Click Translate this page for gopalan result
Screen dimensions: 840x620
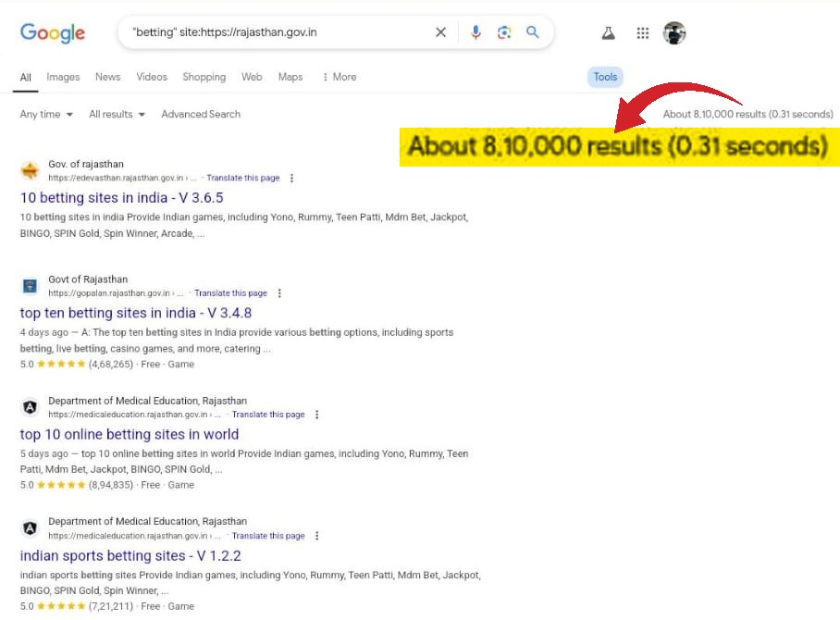[230, 293]
